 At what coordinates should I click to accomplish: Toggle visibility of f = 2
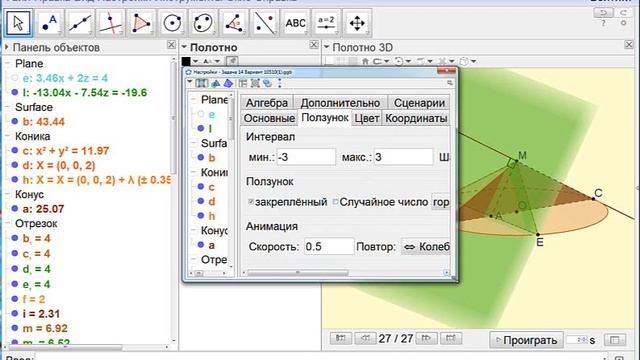[15, 299]
